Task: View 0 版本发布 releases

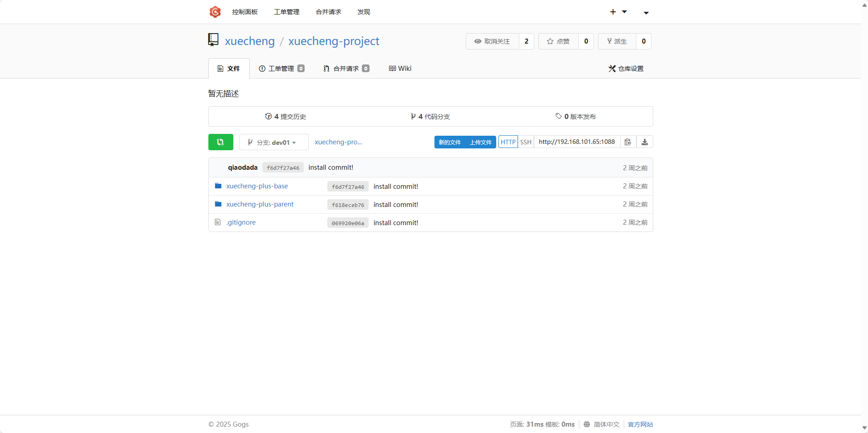Action: (x=576, y=117)
